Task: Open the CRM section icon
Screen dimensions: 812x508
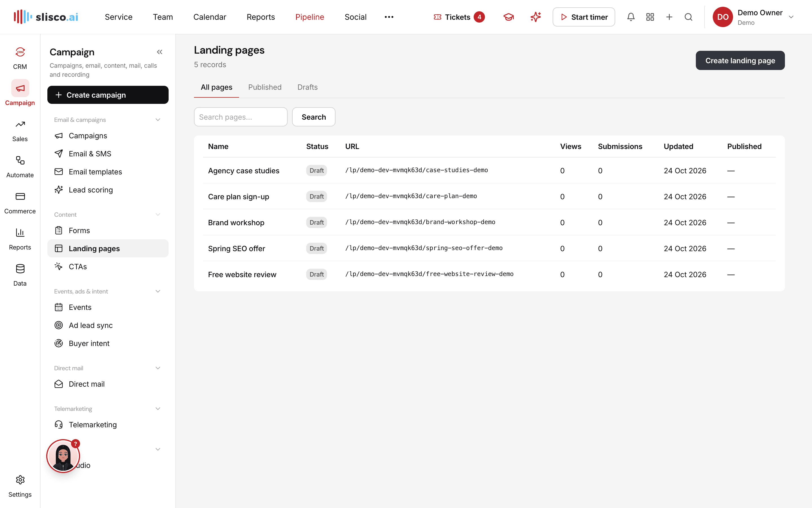Action: tap(20, 52)
